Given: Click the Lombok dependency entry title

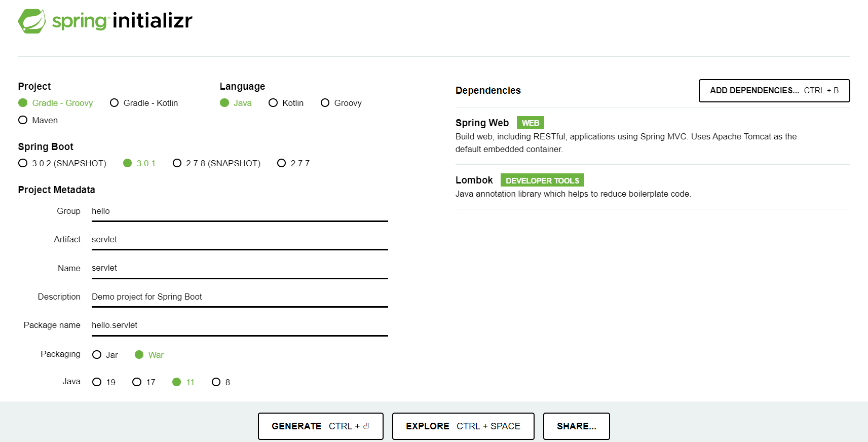Looking at the screenshot, I should (474, 180).
